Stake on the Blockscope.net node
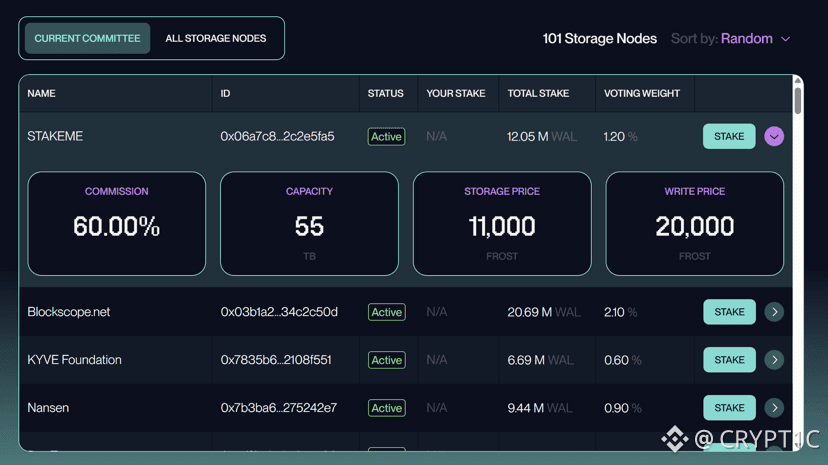Image resolution: width=828 pixels, height=465 pixels. (x=729, y=312)
